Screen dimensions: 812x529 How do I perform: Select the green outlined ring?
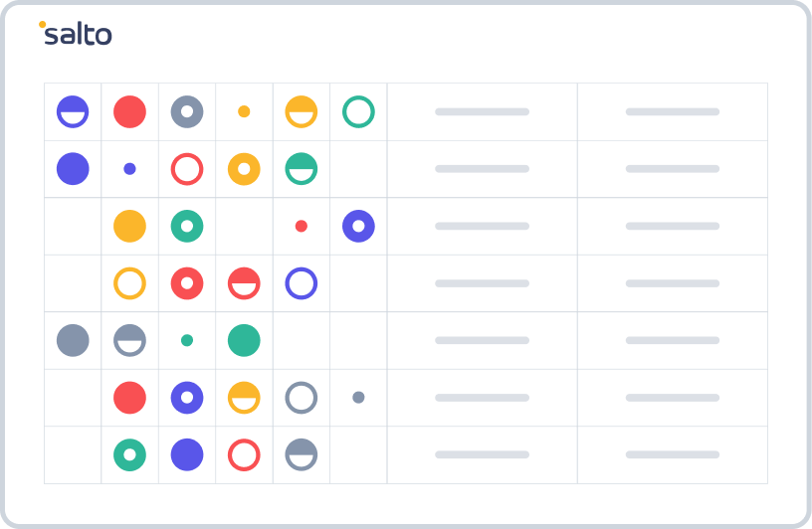click(x=358, y=111)
